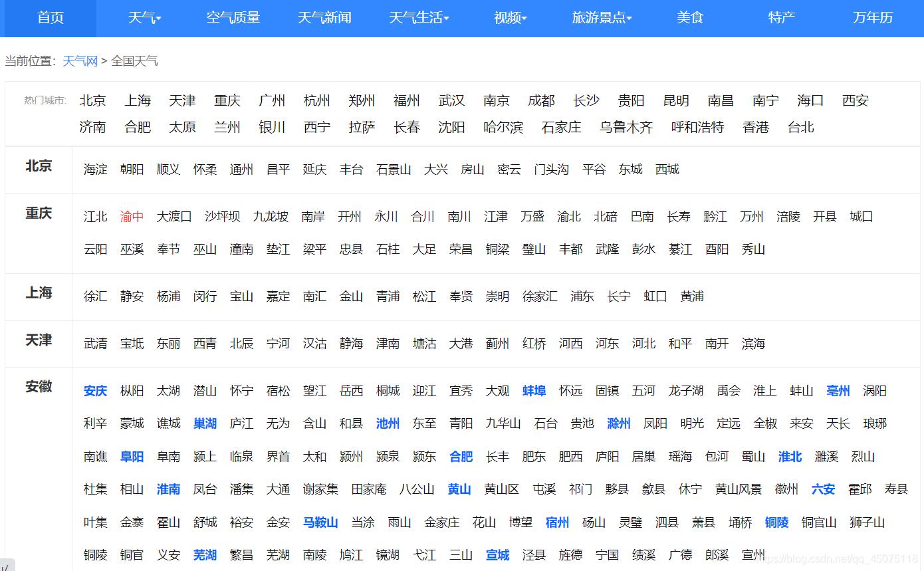The height and width of the screenshot is (571, 924).
Task: Choose 滨海 district under 天津
Action: point(752,344)
